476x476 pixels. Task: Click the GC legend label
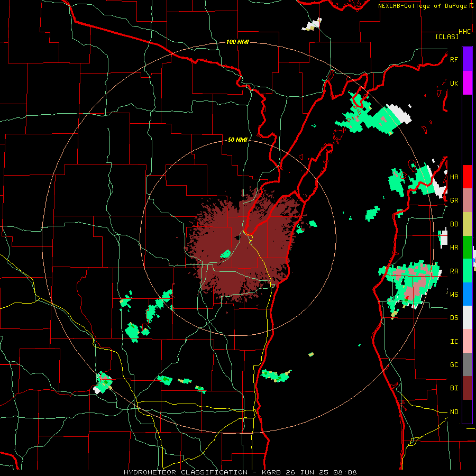pos(454,364)
